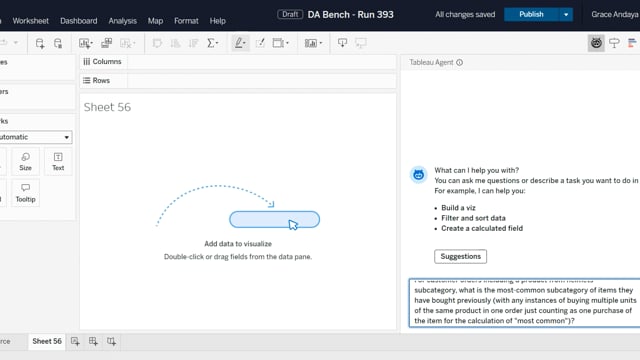640x360 pixels.
Task: Click the pencil icon next to Highlight
Action: pyautogui.click(x=260, y=43)
